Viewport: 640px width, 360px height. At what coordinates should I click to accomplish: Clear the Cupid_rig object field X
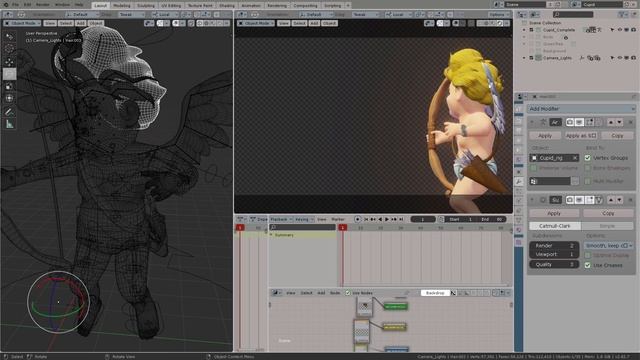click(575, 158)
